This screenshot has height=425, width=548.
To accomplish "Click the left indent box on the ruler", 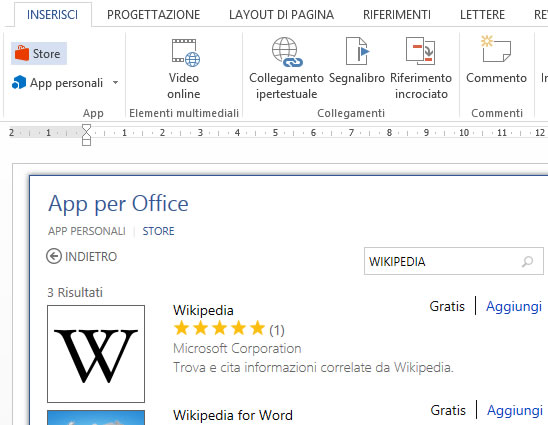I will [x=86, y=142].
